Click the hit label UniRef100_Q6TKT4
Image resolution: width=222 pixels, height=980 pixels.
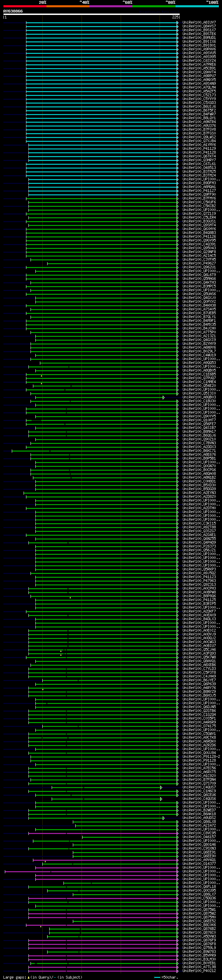(x=199, y=156)
